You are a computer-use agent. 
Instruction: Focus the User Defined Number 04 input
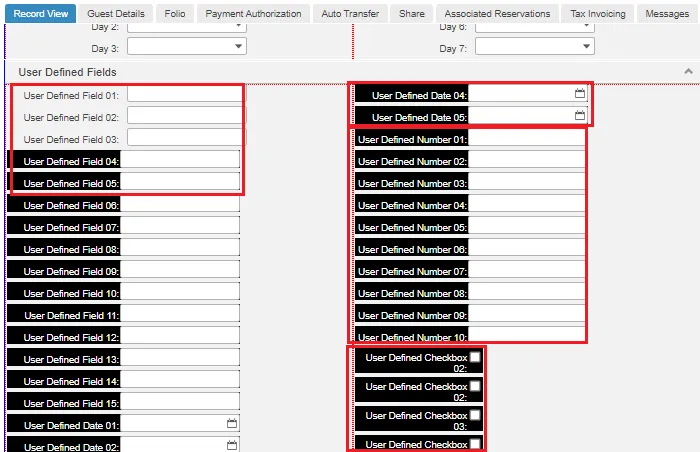click(x=527, y=204)
